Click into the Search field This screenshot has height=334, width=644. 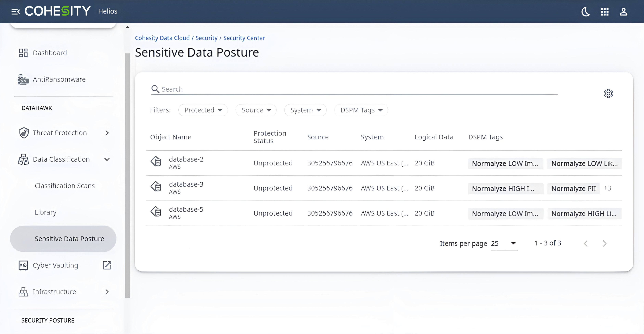pyautogui.click(x=350, y=89)
